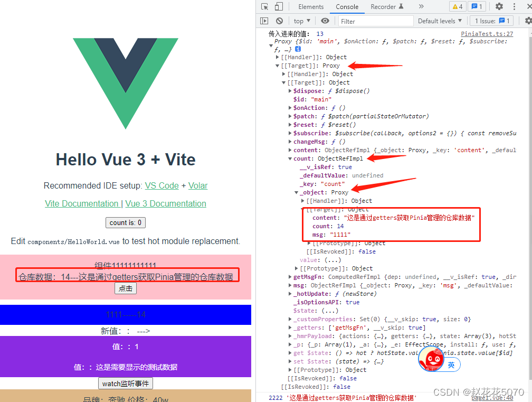Click the blue info icon next to Proxy
This screenshot has height=402, width=532.
click(298, 49)
